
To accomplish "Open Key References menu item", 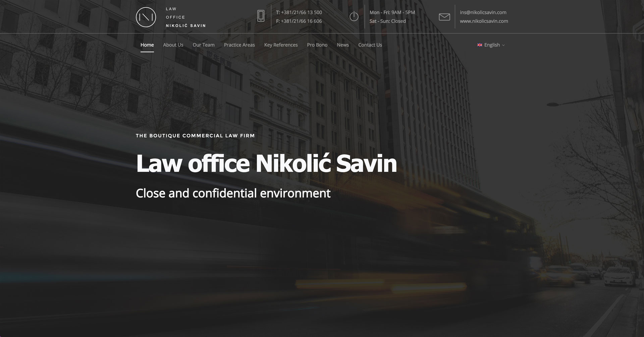I will click(x=281, y=45).
